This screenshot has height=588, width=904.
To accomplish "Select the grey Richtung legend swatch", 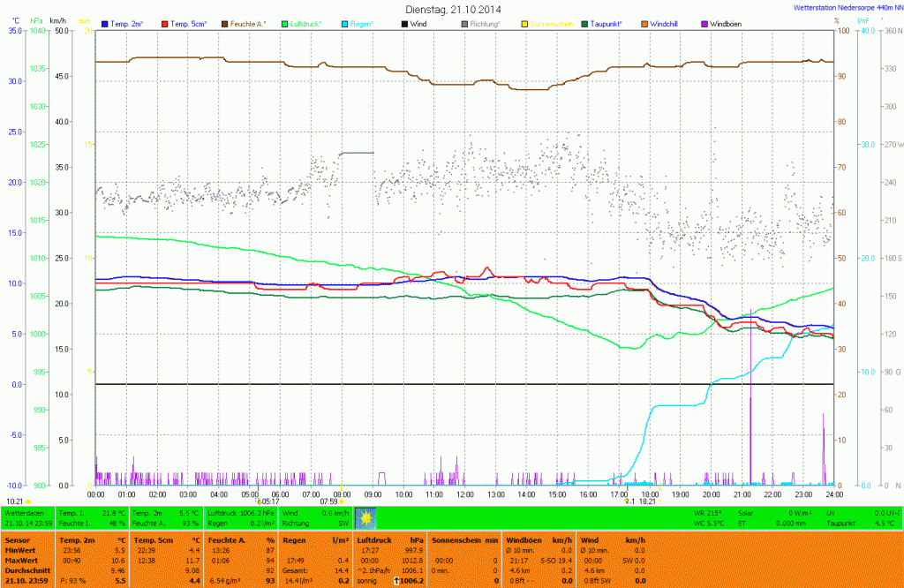I will (465, 23).
